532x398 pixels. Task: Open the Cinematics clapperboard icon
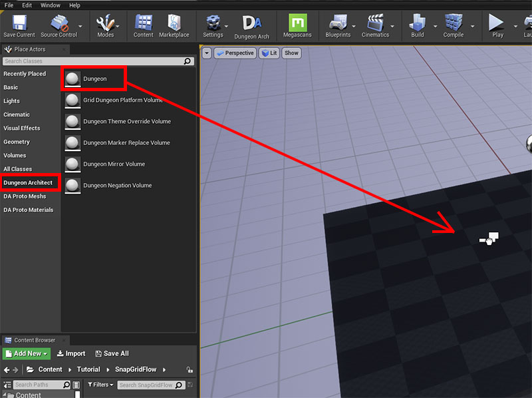[375, 23]
